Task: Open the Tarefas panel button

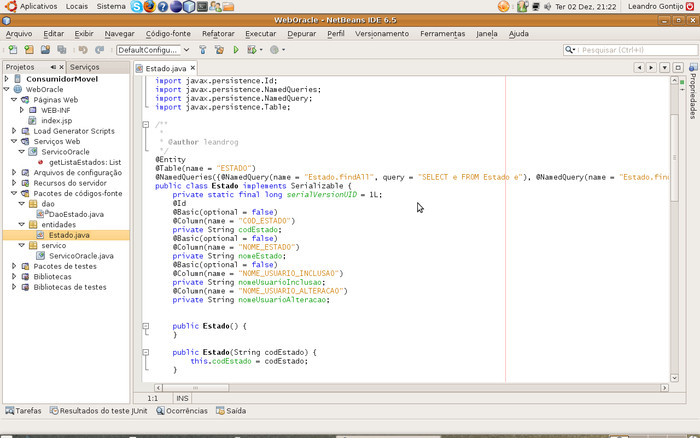Action: (23, 411)
